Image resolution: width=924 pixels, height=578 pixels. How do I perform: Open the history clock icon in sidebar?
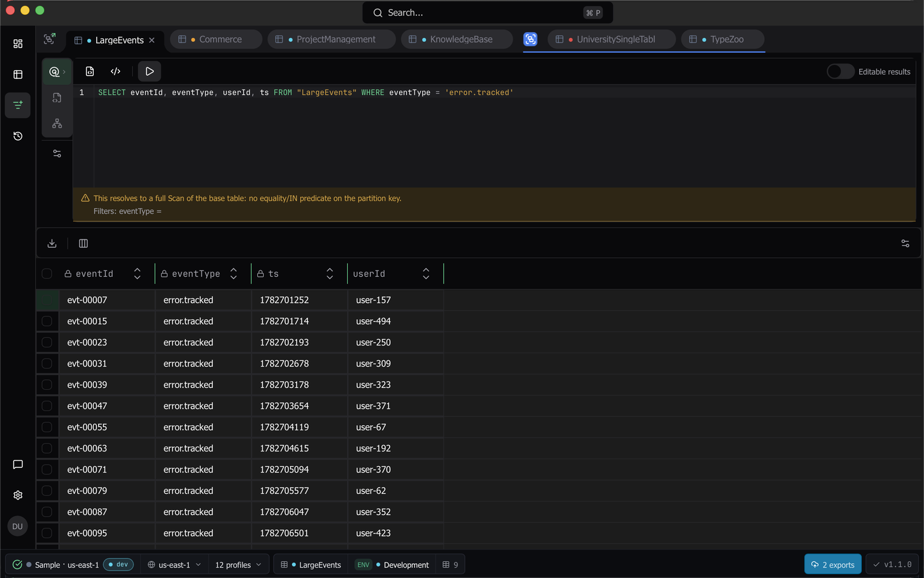(x=18, y=136)
